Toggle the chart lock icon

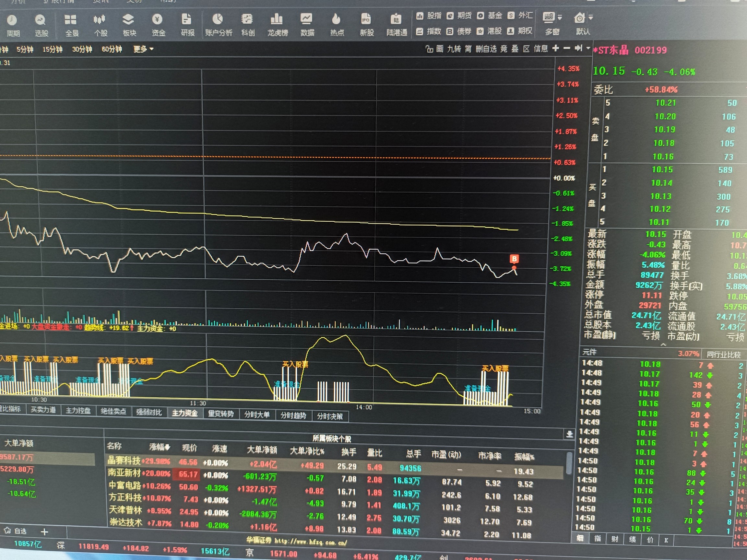click(x=429, y=49)
